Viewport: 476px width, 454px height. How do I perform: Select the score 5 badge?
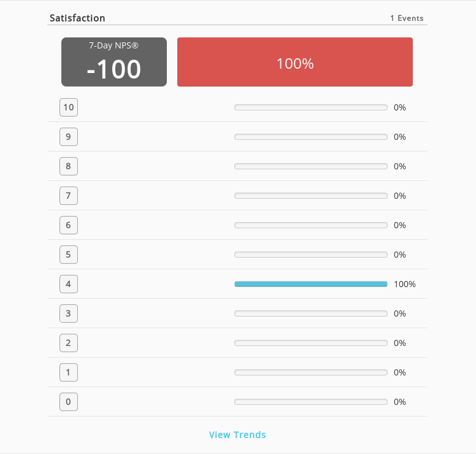tap(69, 255)
